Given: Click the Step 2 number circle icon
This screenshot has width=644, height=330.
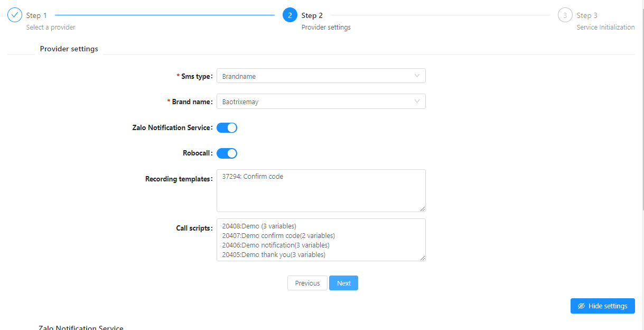Looking at the screenshot, I should coord(290,15).
